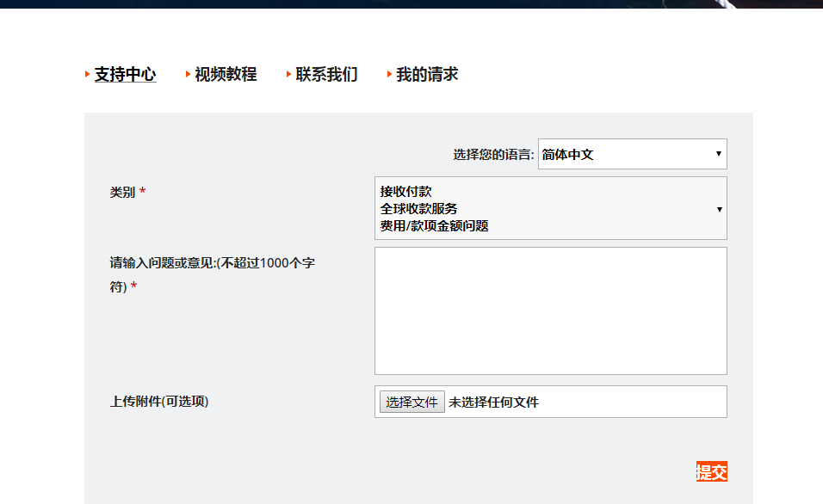Image resolution: width=823 pixels, height=504 pixels.
Task: Click the 选择您的语言 label
Action: [x=493, y=155]
